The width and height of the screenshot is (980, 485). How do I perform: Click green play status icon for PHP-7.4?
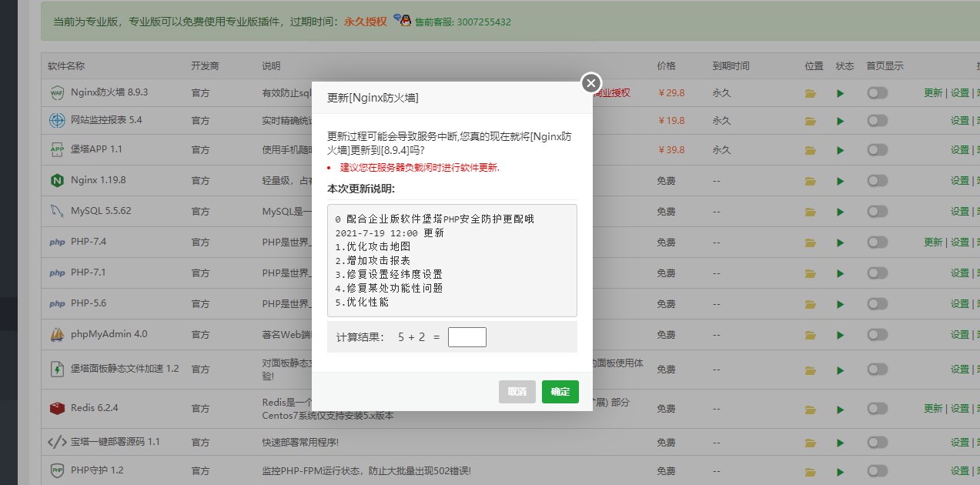(x=841, y=242)
